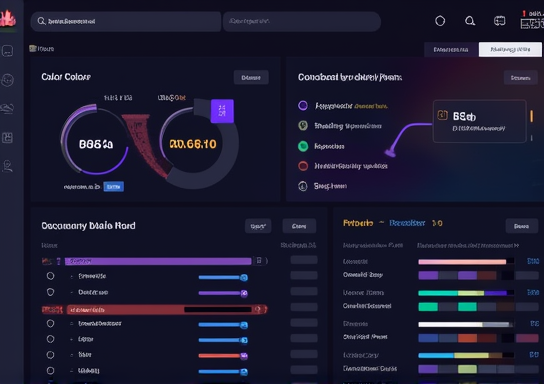Click the orange icon in the B8ch card
The height and width of the screenshot is (384, 544).
tap(442, 115)
